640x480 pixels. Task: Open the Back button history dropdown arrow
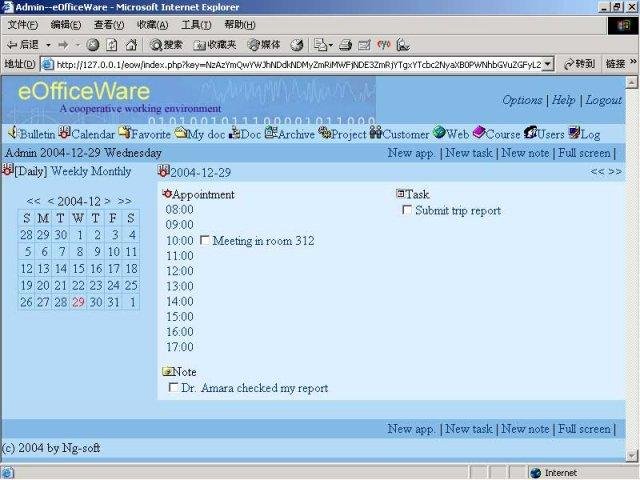point(48,45)
